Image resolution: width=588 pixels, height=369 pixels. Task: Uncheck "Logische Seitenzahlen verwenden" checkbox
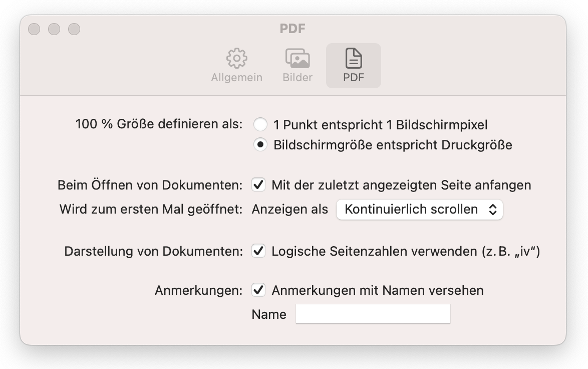[258, 251]
